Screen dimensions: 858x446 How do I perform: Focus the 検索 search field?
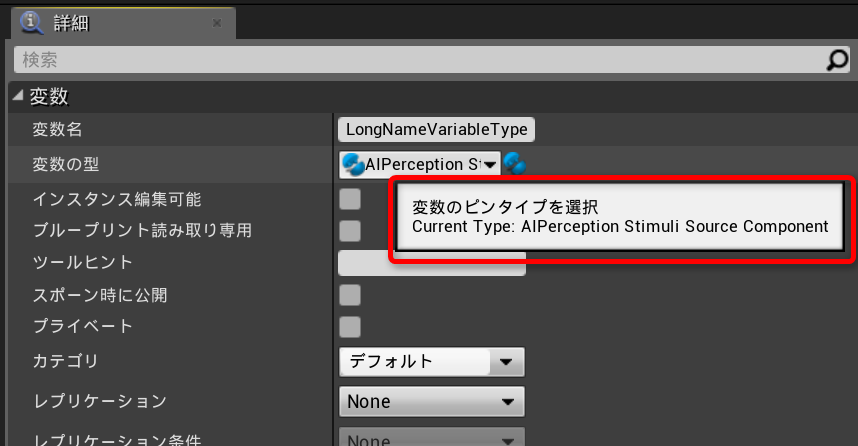[x=432, y=60]
